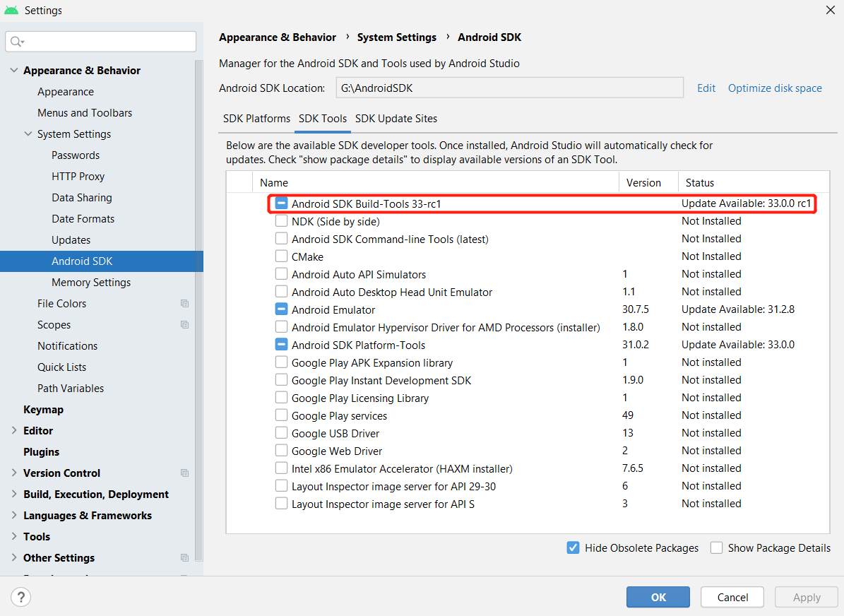This screenshot has width=844, height=616.
Task: Toggle Android SDK Platform-Tools checkbox
Action: [x=281, y=345]
